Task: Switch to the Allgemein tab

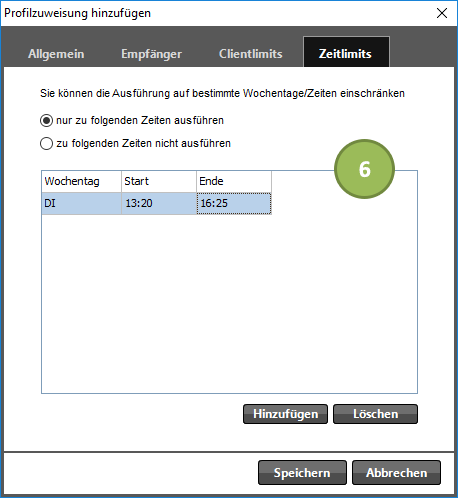Action: 56,54
